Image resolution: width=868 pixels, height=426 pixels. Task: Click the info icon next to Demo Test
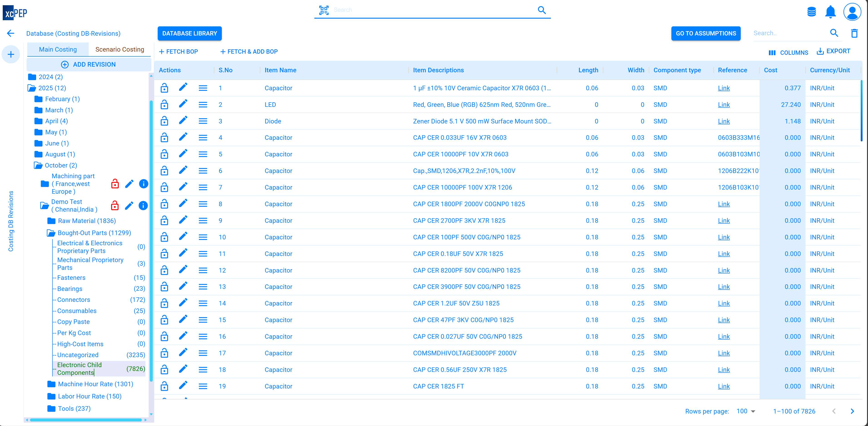pos(143,205)
